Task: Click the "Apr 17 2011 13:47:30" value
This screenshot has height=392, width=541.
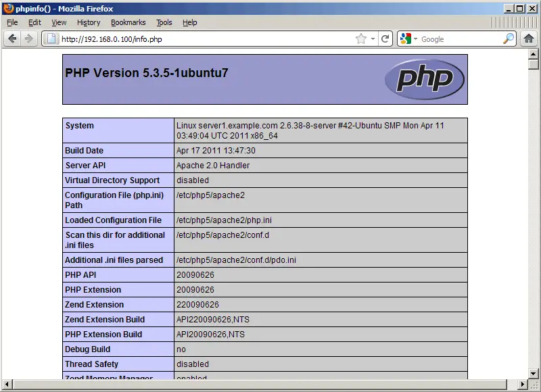Action: tap(216, 150)
